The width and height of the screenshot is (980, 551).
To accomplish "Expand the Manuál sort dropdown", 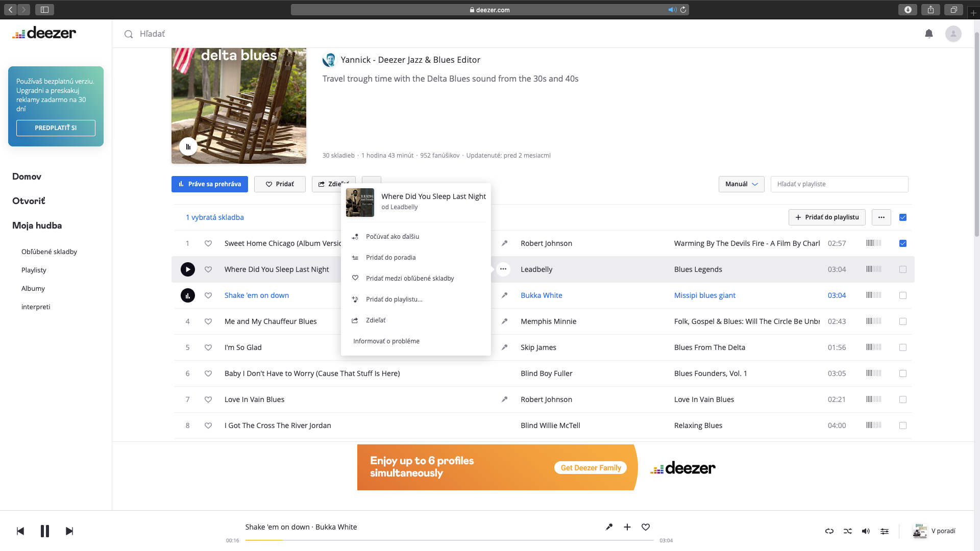I will 741,184.
